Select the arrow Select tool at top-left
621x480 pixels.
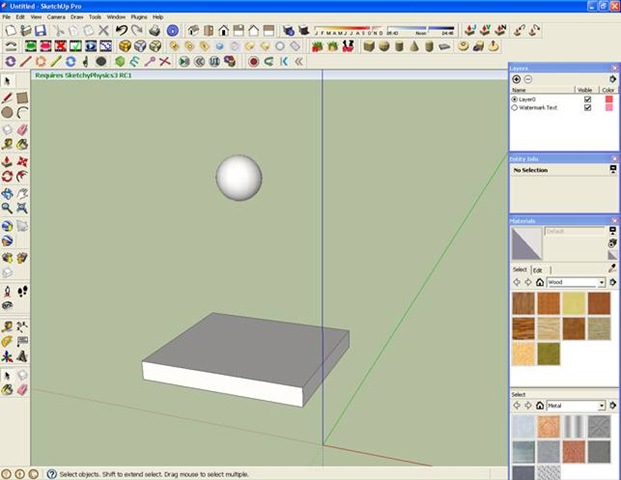click(7, 81)
